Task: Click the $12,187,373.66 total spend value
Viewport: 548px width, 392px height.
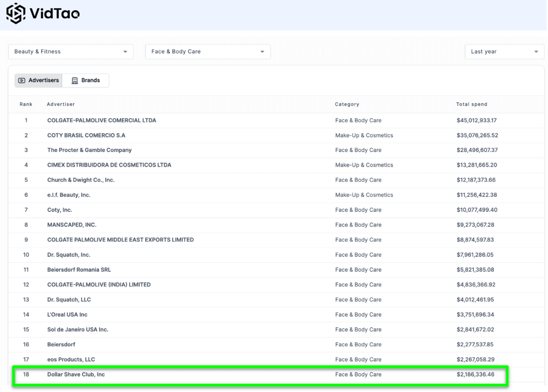Action: [x=476, y=180]
